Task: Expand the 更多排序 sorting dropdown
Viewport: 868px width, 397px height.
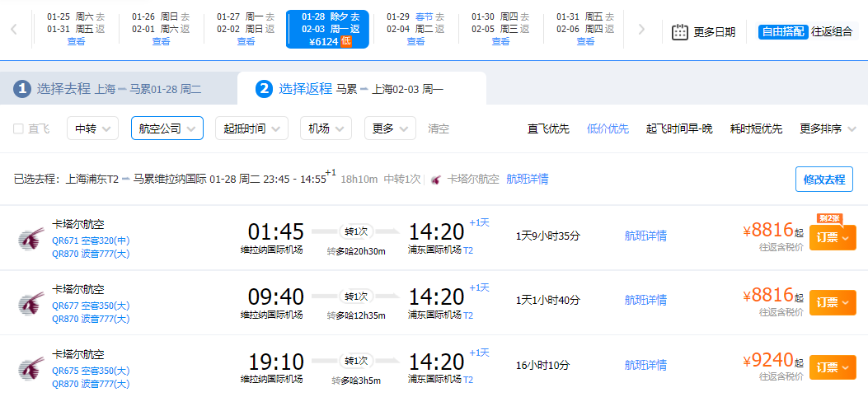Action: pyautogui.click(x=828, y=128)
